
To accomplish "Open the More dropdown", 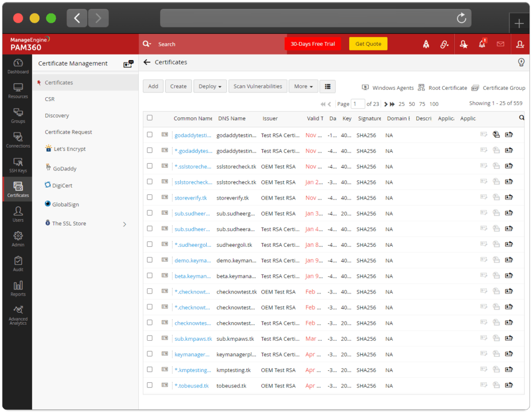I will [303, 87].
